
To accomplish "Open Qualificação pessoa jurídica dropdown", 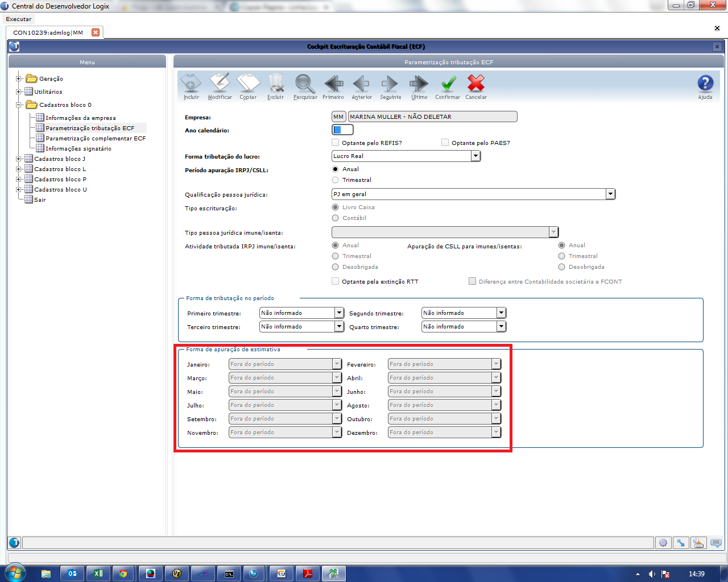I will pos(610,194).
